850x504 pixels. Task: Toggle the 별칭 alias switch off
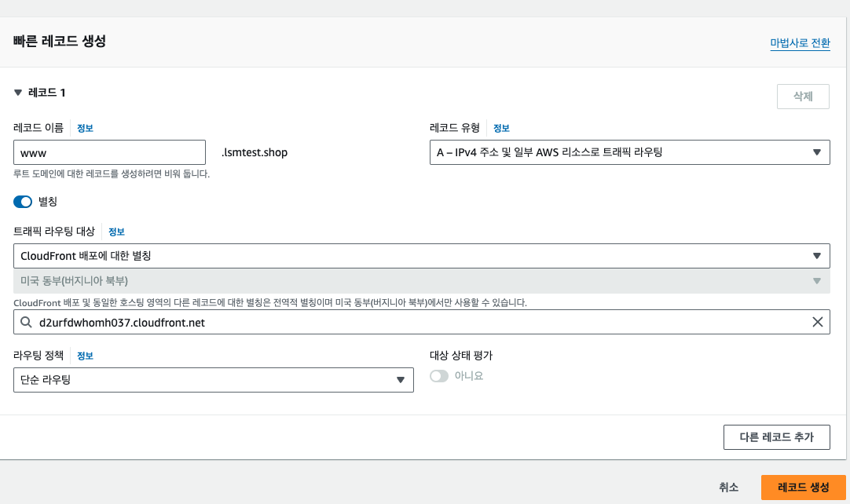[23, 202]
